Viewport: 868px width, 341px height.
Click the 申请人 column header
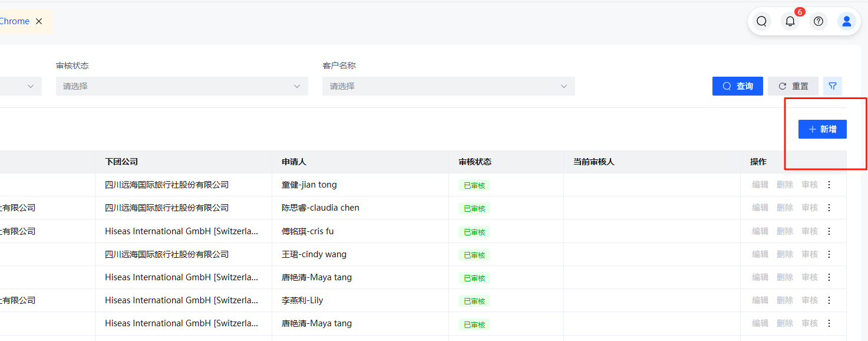(x=294, y=162)
